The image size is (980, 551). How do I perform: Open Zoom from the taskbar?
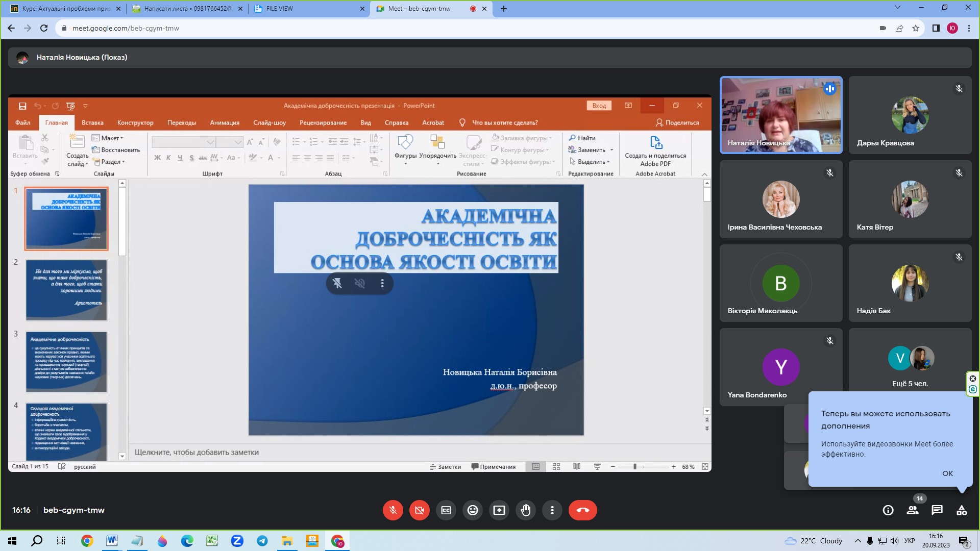237,541
